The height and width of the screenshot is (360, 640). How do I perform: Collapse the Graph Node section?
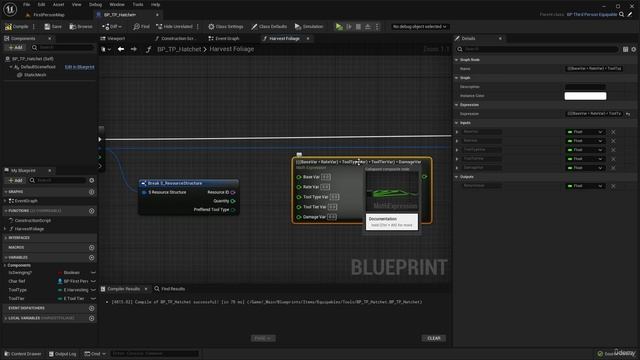click(x=456, y=60)
